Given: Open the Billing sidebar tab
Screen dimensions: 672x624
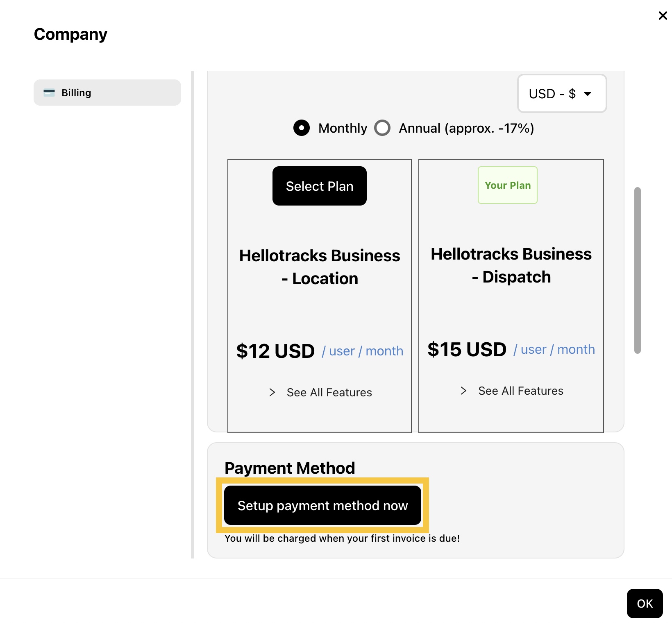Looking at the screenshot, I should (x=107, y=93).
